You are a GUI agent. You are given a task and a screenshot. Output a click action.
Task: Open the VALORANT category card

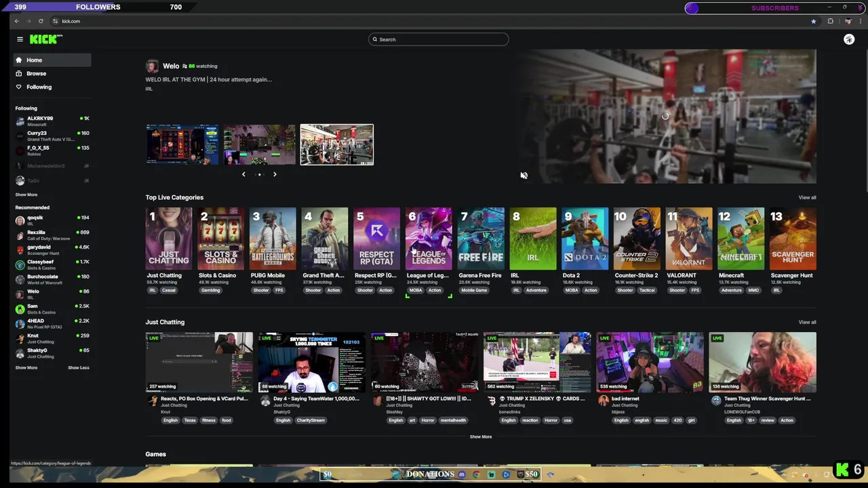(x=689, y=239)
